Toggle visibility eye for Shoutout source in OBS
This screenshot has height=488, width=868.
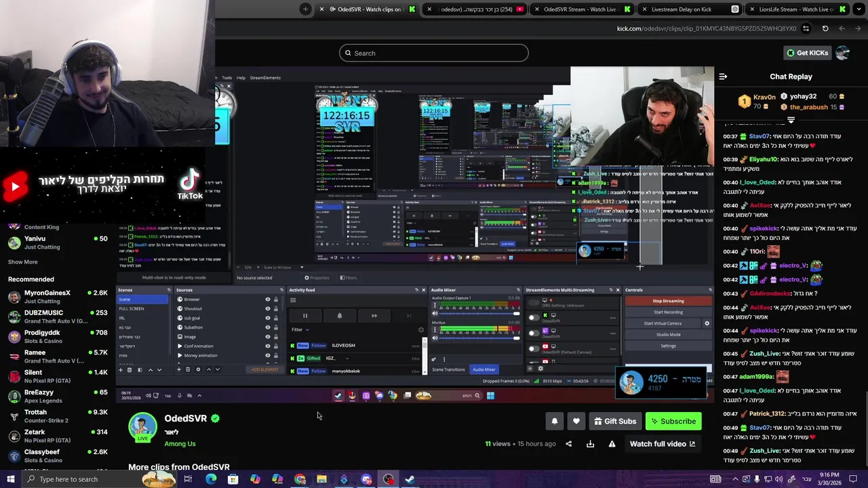coord(267,309)
